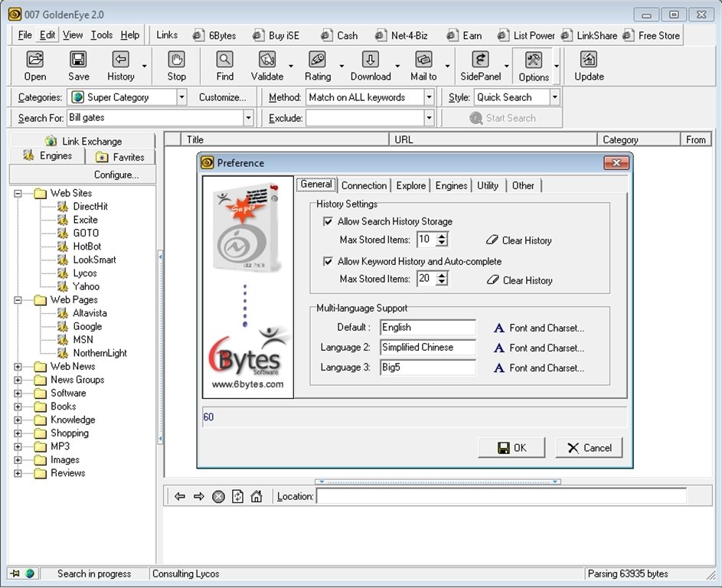Open the Super Category dropdown

click(182, 97)
